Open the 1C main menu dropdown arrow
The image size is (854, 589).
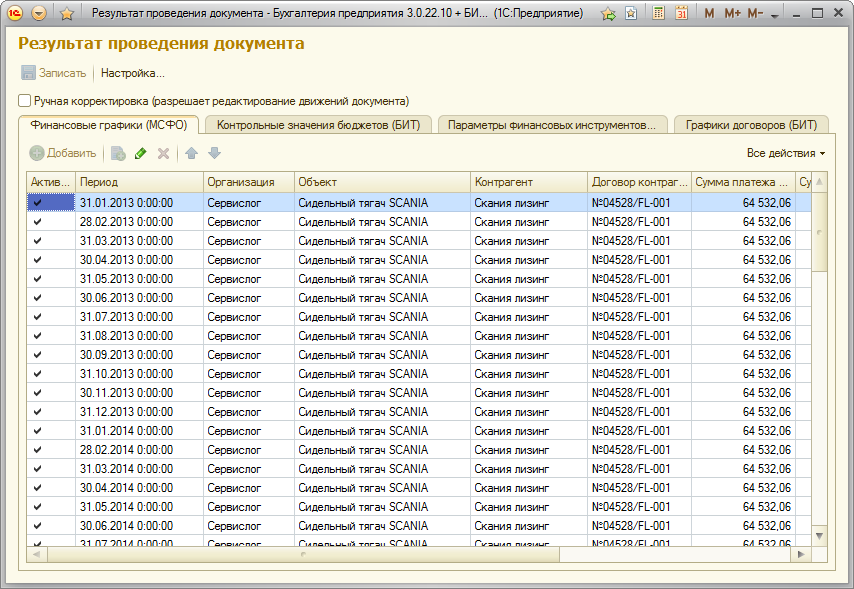[39, 14]
